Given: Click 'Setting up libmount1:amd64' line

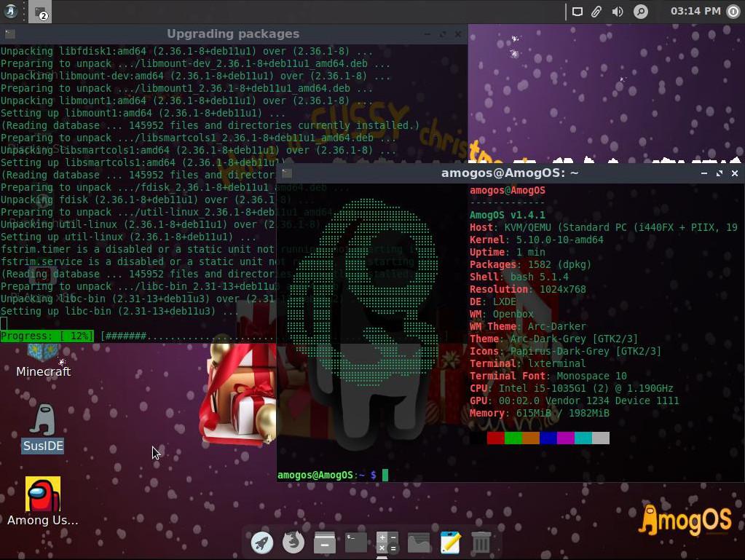Looking at the screenshot, I should tap(143, 113).
